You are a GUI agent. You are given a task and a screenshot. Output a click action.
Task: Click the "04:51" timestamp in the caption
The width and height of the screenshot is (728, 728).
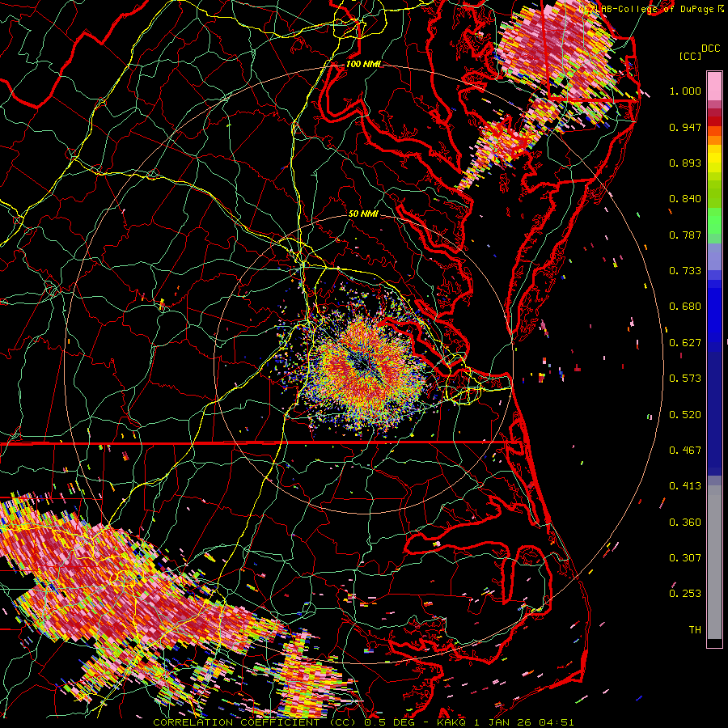[x=557, y=722]
